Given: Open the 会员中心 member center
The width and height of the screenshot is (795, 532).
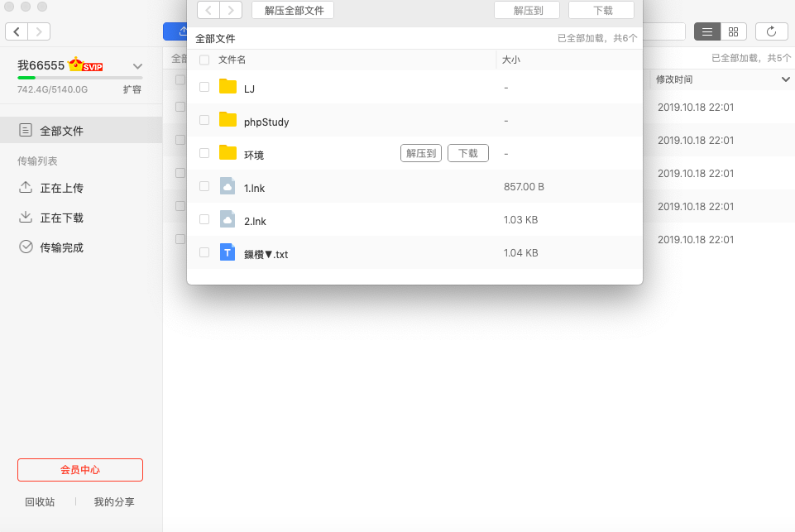Looking at the screenshot, I should tap(80, 470).
